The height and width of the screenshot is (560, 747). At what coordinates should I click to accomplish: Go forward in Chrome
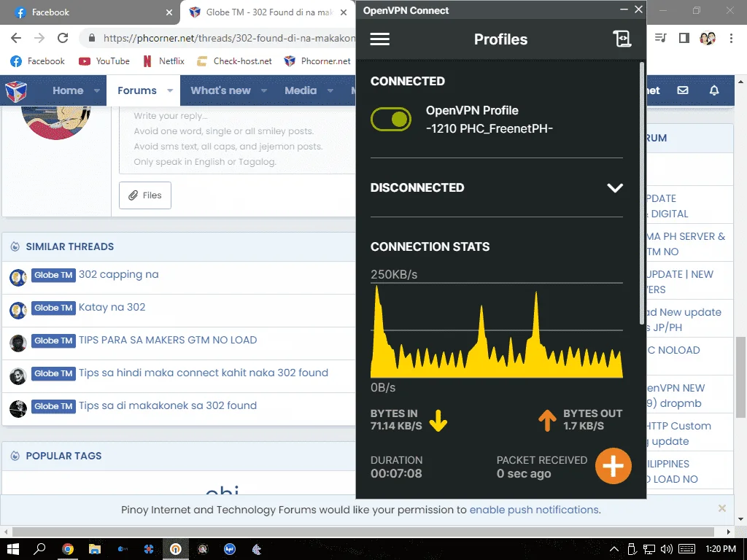point(39,38)
